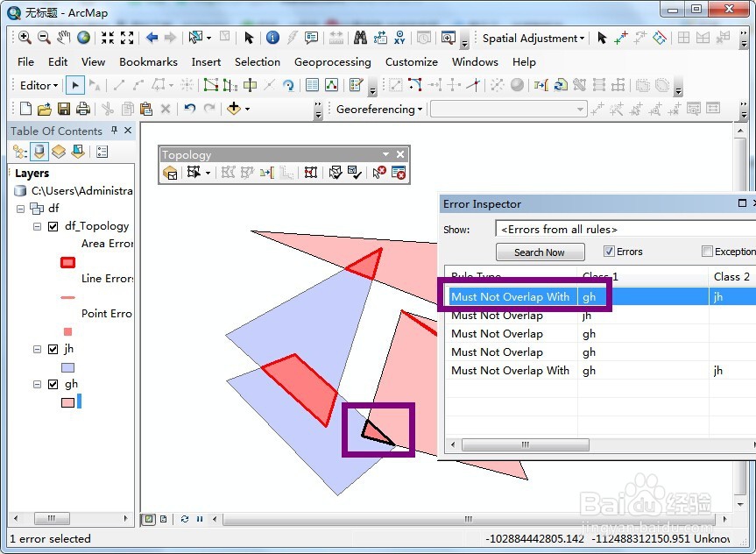Collapse the df data frame node

pyautogui.click(x=20, y=209)
